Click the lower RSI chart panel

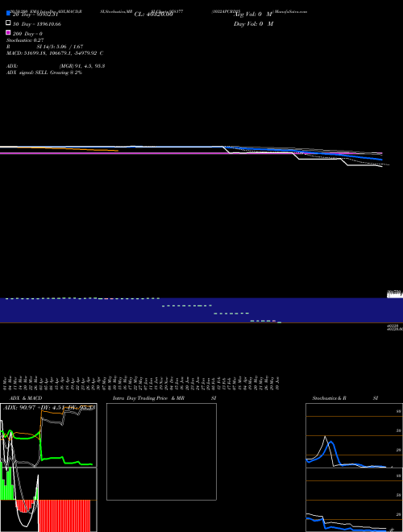coord(354,500)
